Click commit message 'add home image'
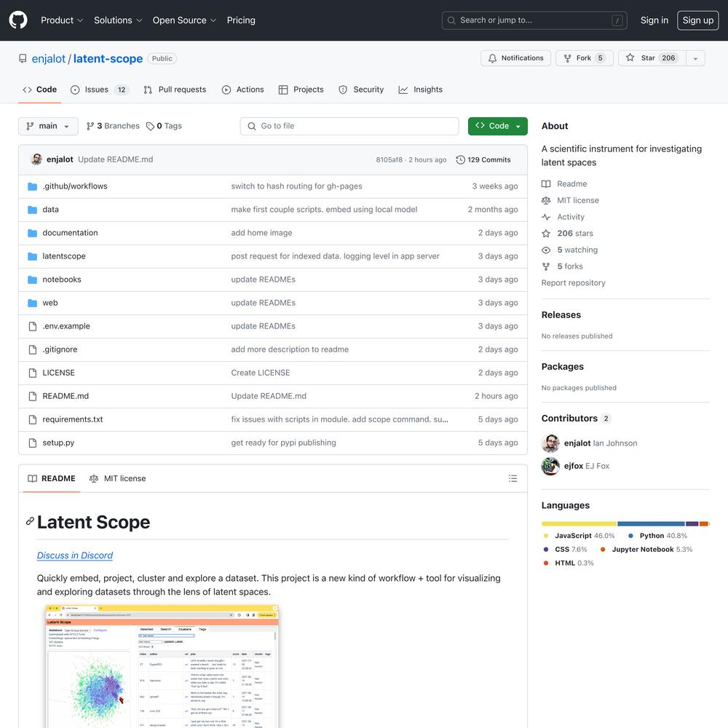This screenshot has height=728, width=728. click(x=261, y=233)
